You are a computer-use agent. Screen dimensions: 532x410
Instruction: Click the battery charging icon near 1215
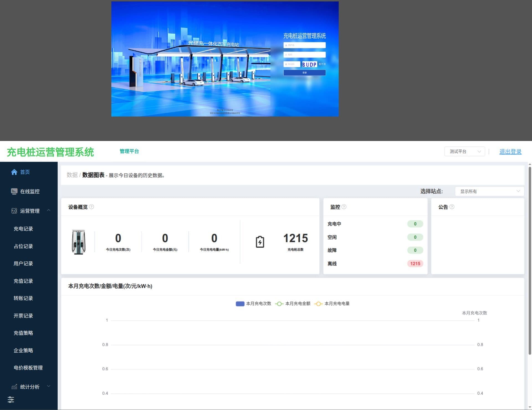(x=260, y=242)
